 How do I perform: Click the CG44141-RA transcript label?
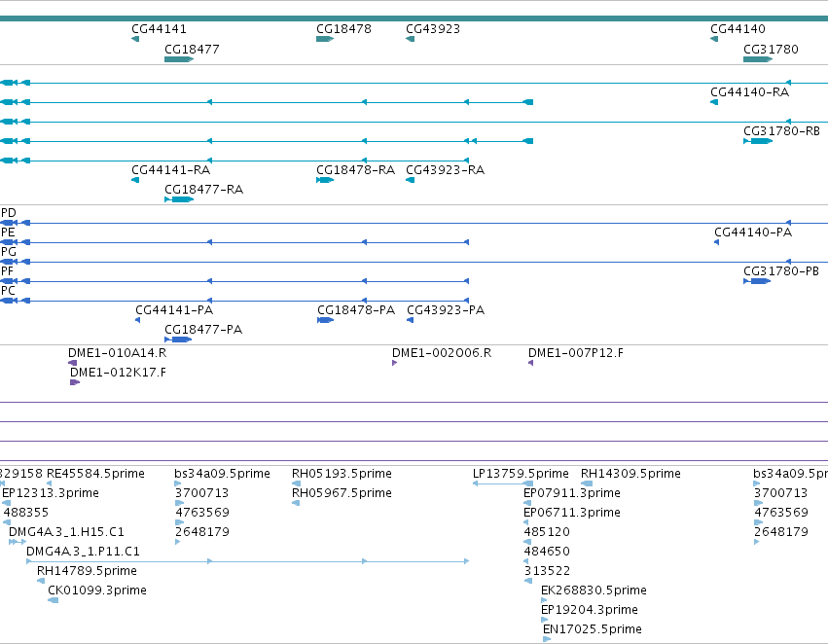tap(171, 170)
